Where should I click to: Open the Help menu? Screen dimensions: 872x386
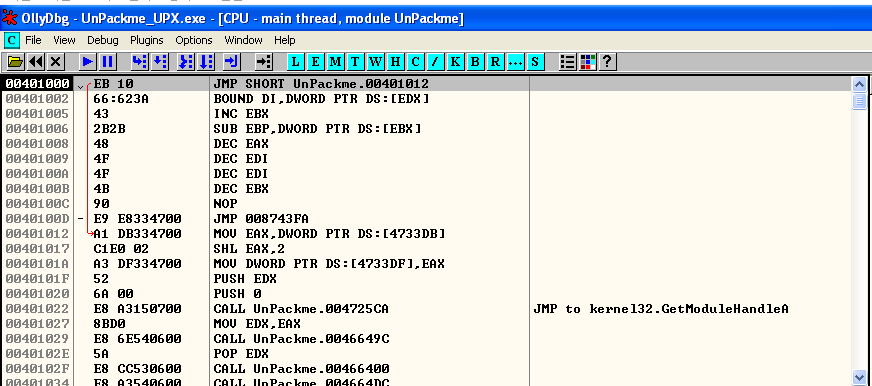285,40
